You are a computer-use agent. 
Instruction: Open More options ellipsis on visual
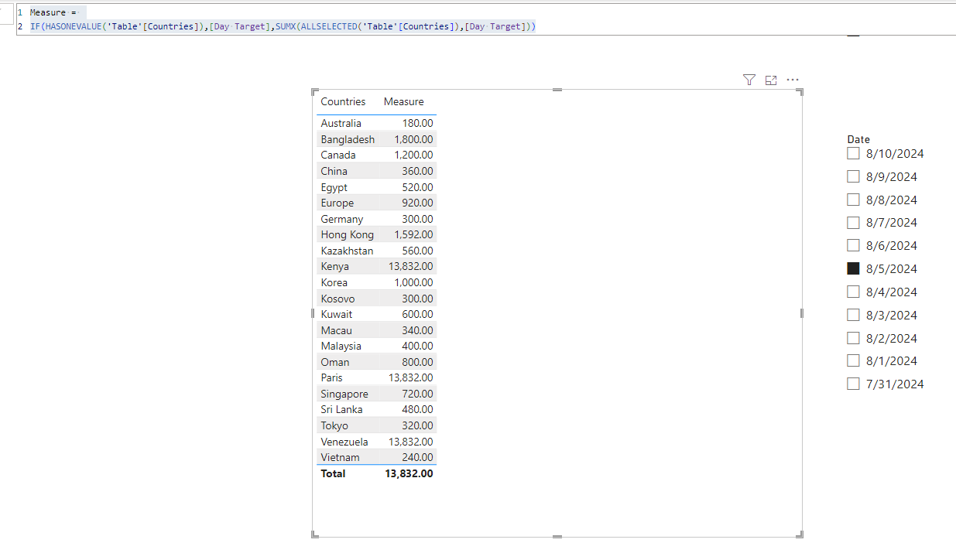(x=793, y=80)
